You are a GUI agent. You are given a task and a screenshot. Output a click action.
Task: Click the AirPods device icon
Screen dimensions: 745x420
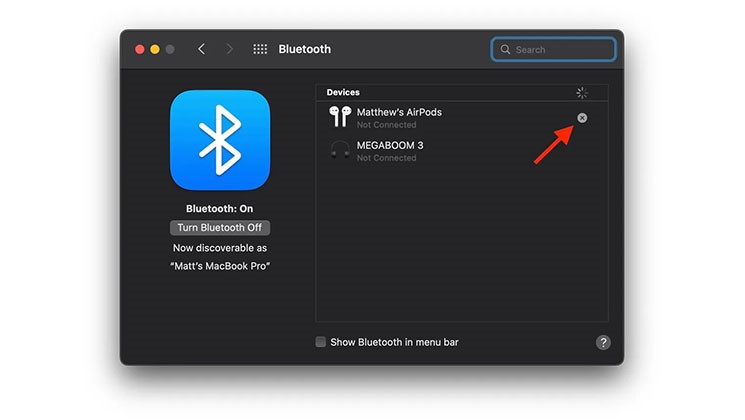tap(340, 116)
